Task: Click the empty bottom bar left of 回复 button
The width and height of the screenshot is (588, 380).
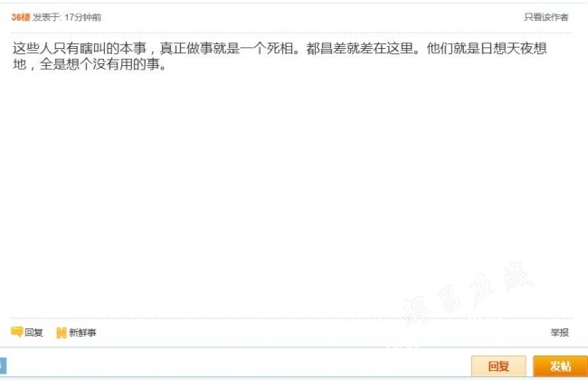Action: [x=238, y=366]
